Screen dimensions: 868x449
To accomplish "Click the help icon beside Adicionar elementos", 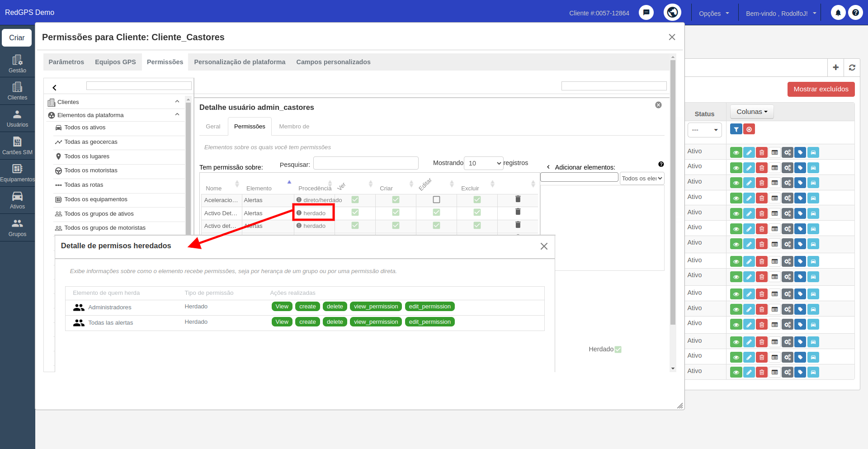I will click(x=661, y=164).
